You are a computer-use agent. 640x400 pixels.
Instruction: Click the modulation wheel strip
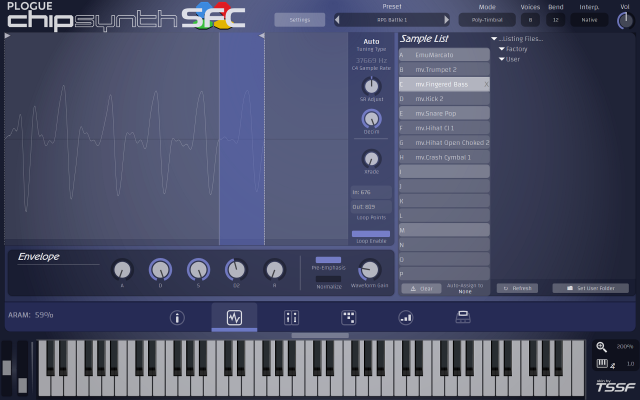coord(22,369)
